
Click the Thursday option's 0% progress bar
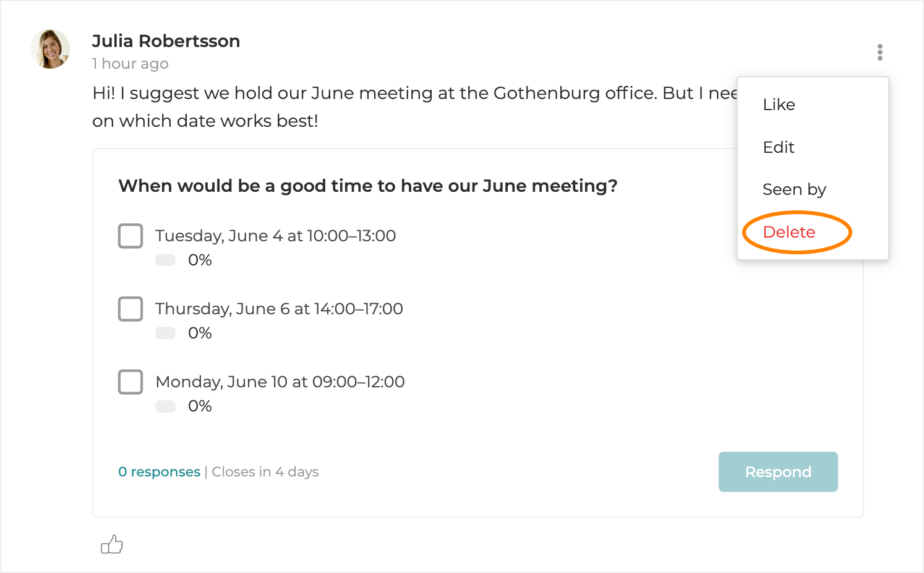[x=166, y=333]
